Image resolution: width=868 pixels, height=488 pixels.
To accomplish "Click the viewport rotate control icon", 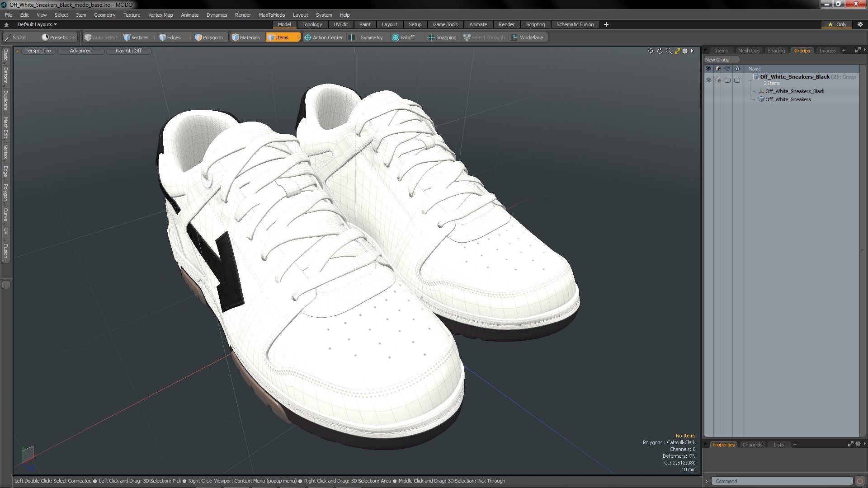I will tap(660, 51).
